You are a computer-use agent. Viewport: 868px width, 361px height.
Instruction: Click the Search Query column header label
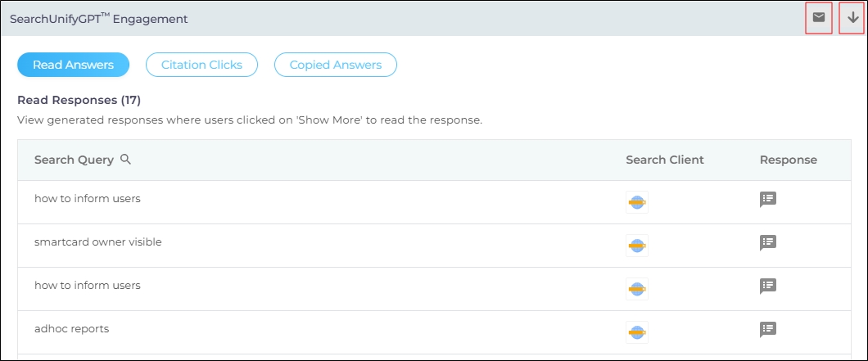pyautogui.click(x=74, y=160)
